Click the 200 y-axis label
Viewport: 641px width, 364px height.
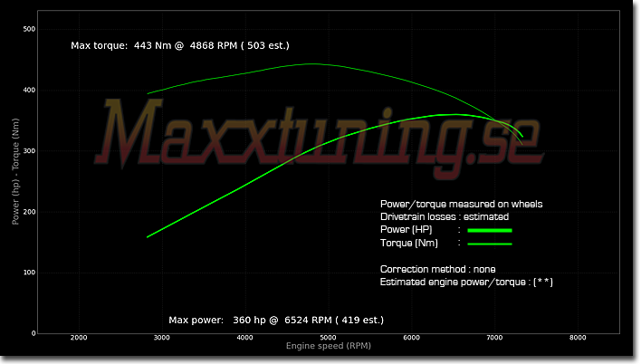[x=29, y=212]
